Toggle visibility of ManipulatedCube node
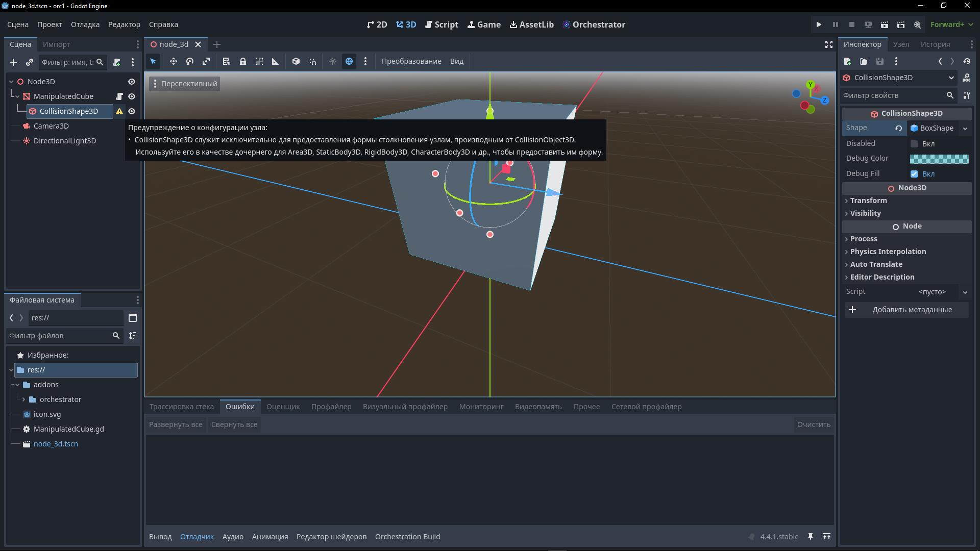The width and height of the screenshot is (980, 551). click(132, 96)
